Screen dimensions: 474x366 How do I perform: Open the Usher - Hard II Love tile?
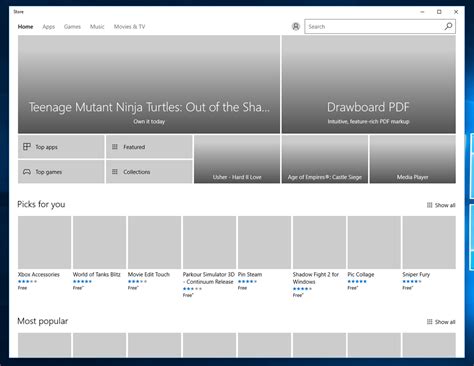click(x=237, y=159)
